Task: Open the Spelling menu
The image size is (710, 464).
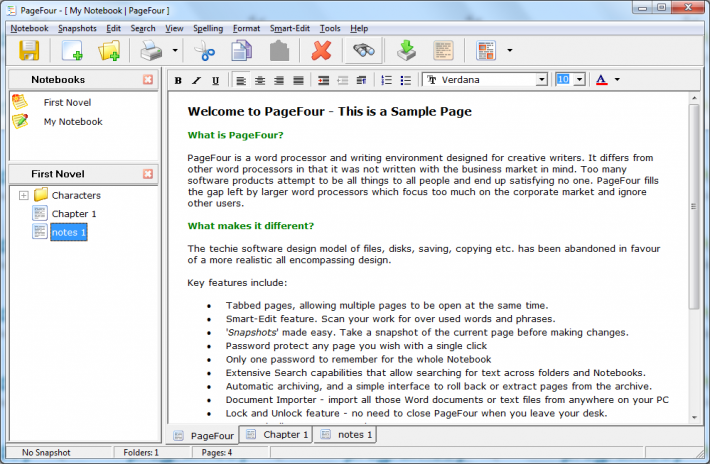Action: [x=208, y=28]
